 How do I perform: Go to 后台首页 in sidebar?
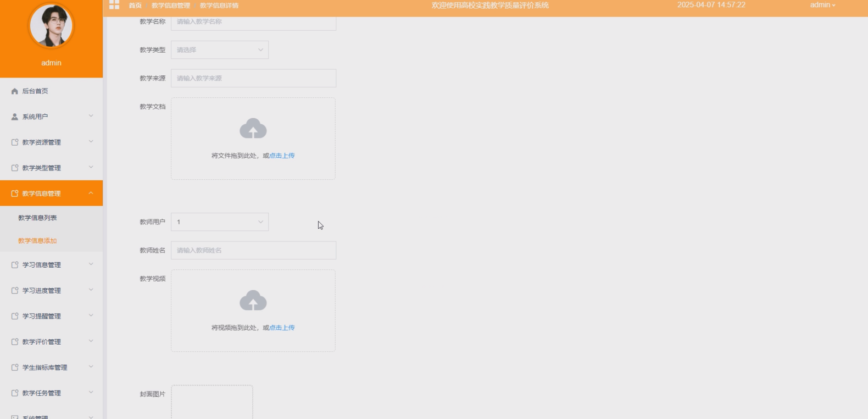(x=51, y=91)
